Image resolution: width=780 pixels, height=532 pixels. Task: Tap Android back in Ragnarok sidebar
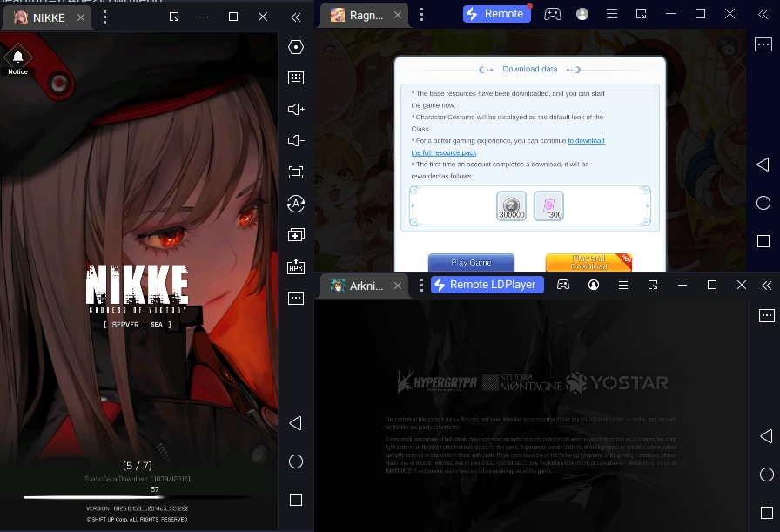tap(763, 165)
